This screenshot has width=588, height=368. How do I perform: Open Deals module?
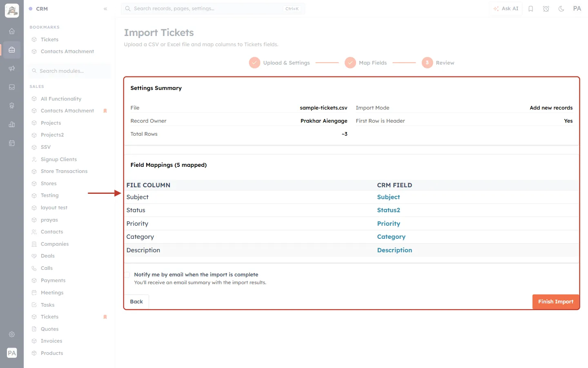pyautogui.click(x=48, y=256)
